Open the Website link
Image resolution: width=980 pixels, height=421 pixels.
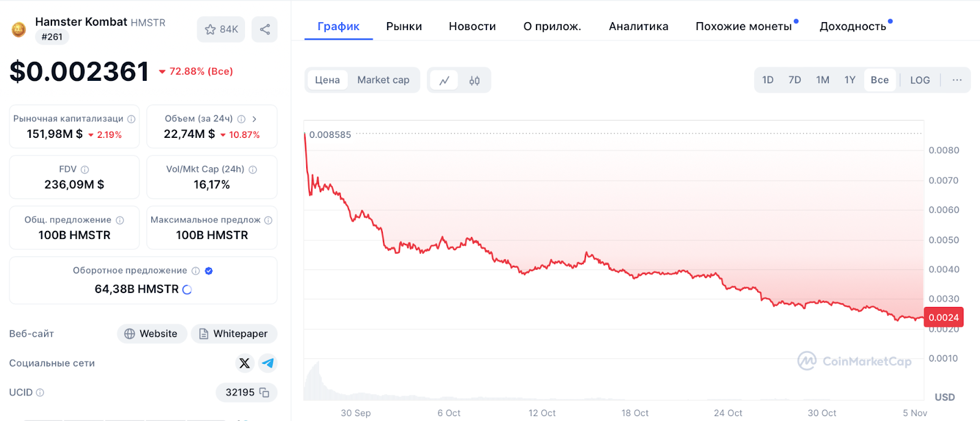pyautogui.click(x=152, y=334)
